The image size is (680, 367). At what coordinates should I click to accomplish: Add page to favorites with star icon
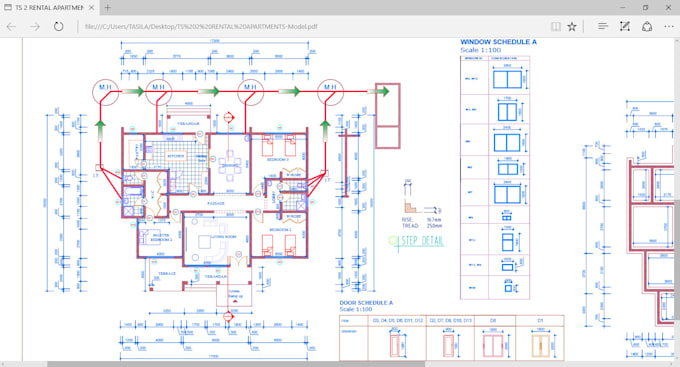click(x=572, y=26)
